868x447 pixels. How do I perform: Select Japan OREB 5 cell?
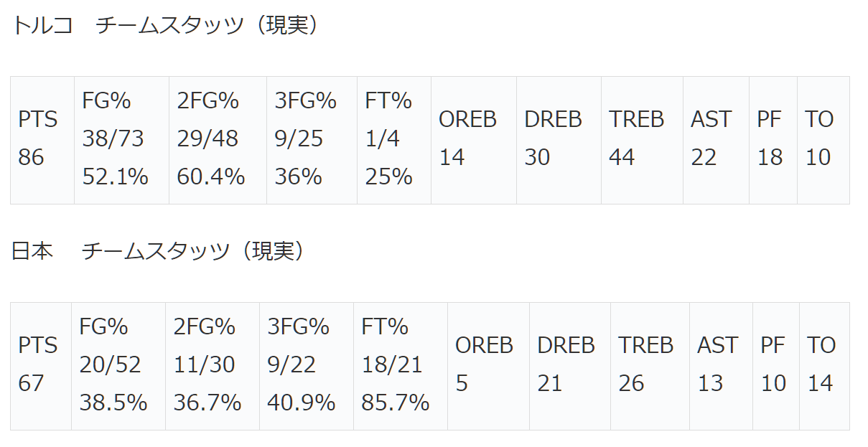(x=489, y=366)
